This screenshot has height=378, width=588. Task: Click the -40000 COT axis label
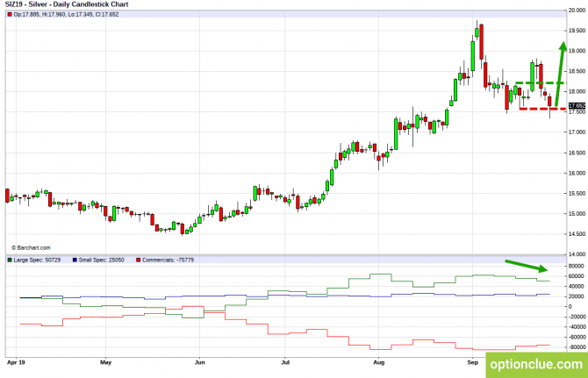click(x=577, y=326)
